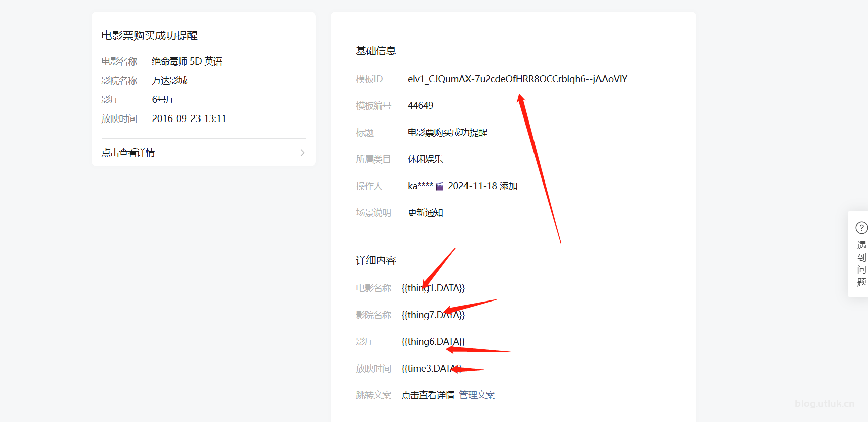868x422 pixels.
Task: Click the {{thing1.DATA}} field value
Action: pyautogui.click(x=433, y=288)
